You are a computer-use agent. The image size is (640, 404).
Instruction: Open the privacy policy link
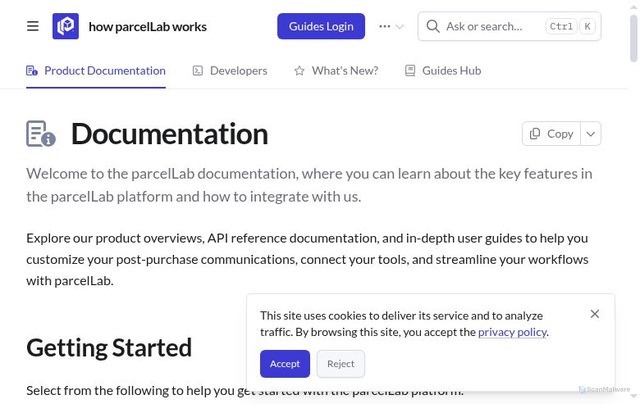[512, 332]
